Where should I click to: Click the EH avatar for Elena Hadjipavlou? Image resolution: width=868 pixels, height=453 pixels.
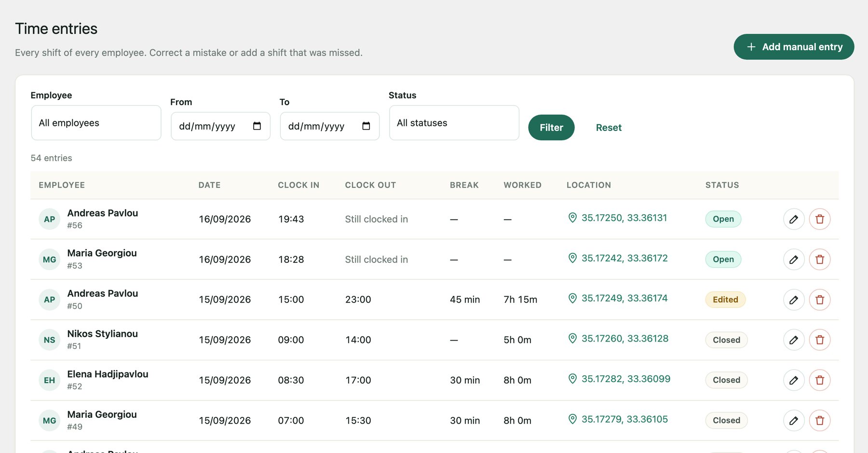[x=49, y=380]
